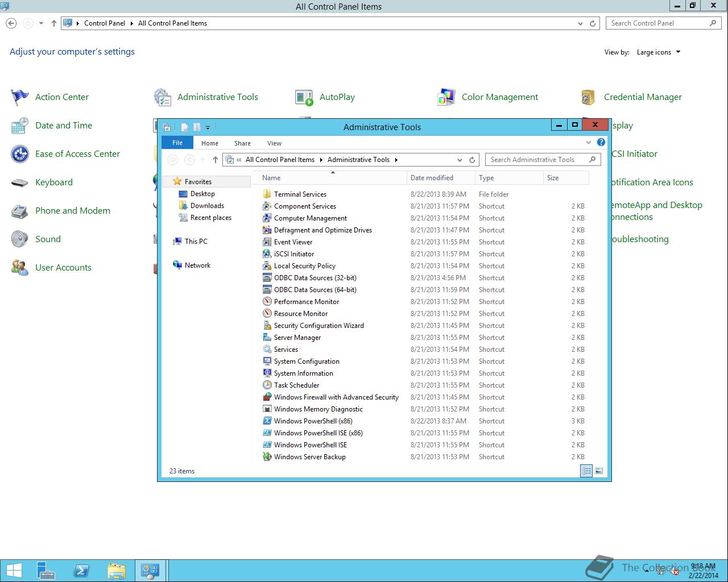Image resolution: width=728 pixels, height=582 pixels.
Task: Open the Date and Time icon
Action: (x=20, y=126)
